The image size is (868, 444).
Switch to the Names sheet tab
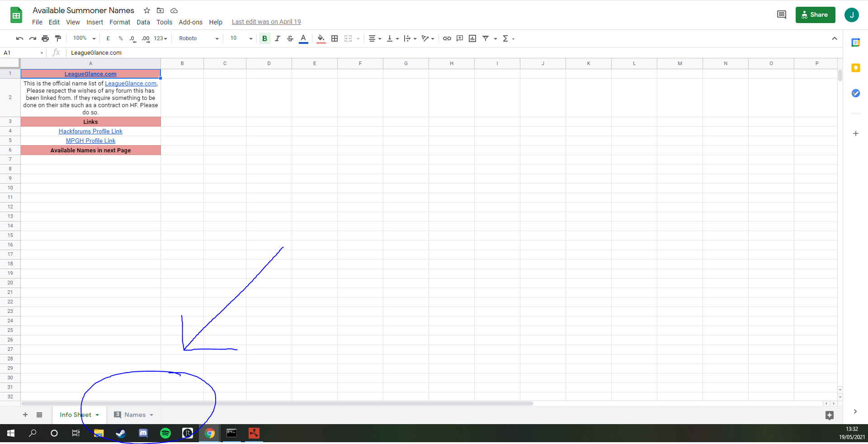135,415
